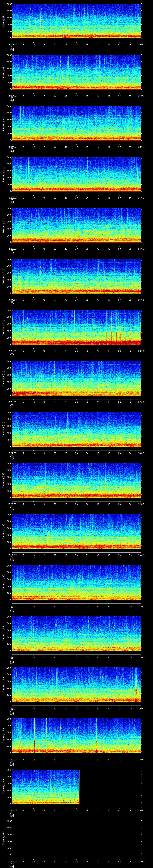Viewport: 153px width, 868px height.
Task: Click the 26:00 end time label
Action: [x=141, y=351]
